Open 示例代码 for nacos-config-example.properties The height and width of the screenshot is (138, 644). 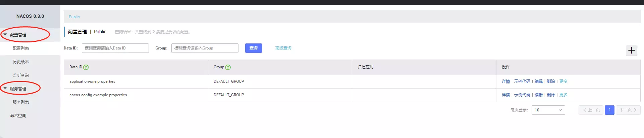pos(522,95)
